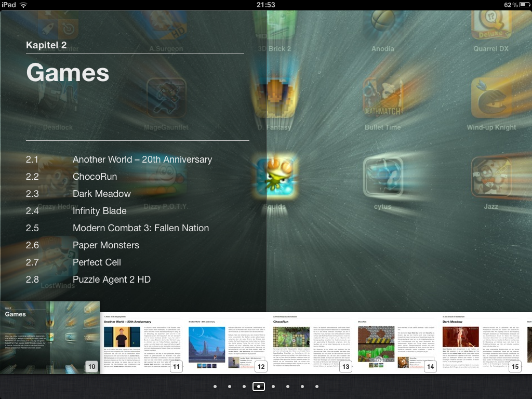Tap the Anodia game icon

(383, 23)
